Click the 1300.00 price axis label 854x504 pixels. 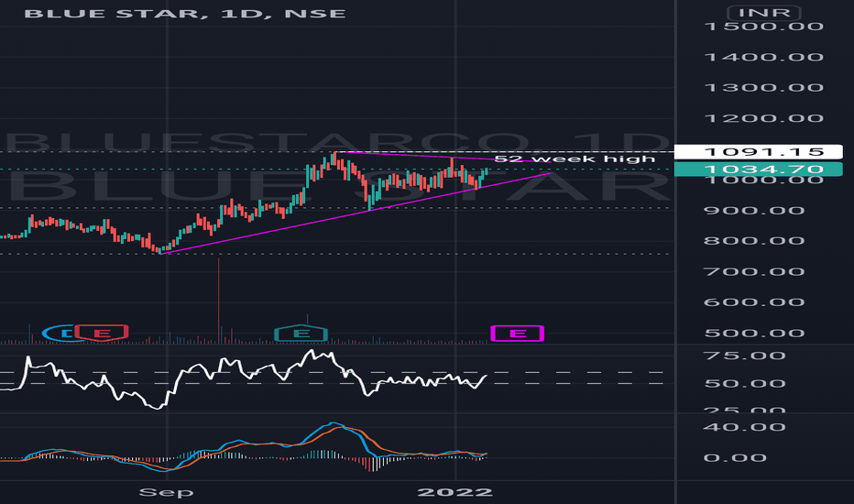click(763, 87)
